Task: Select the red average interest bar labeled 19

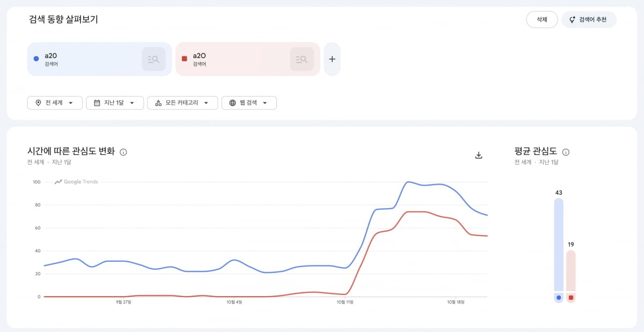Action: point(570,271)
